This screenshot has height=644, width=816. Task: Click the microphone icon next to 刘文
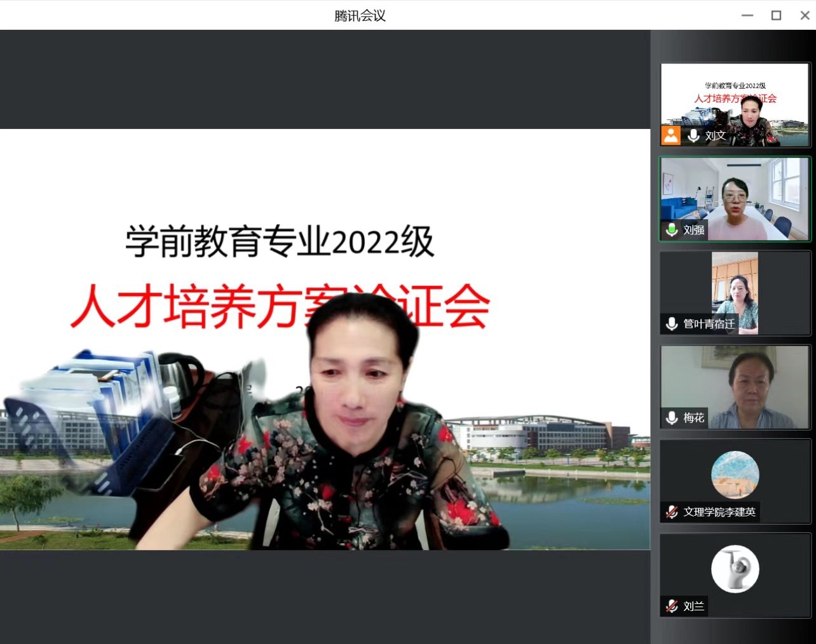(x=693, y=135)
